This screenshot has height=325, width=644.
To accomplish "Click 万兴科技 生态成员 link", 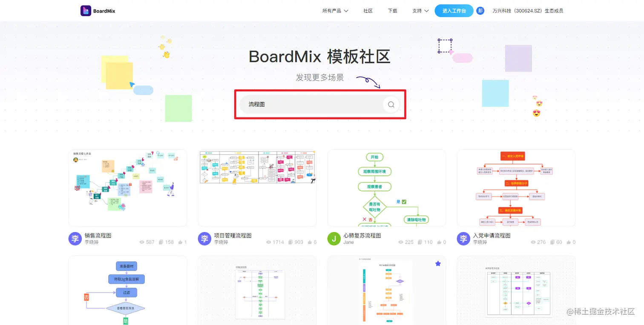I will coord(528,11).
